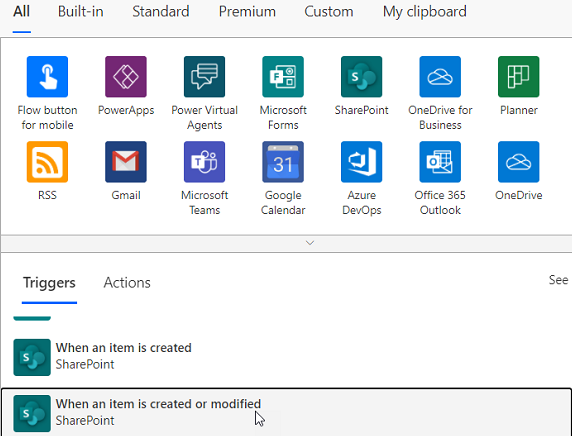
Task: Click the 'Microsoft Forms' label text
Action: pos(283,117)
